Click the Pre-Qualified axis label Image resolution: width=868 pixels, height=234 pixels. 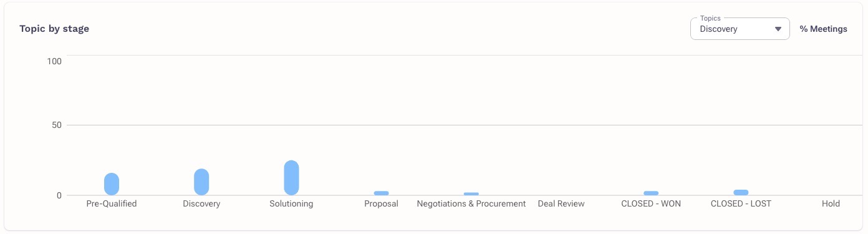[x=112, y=204]
